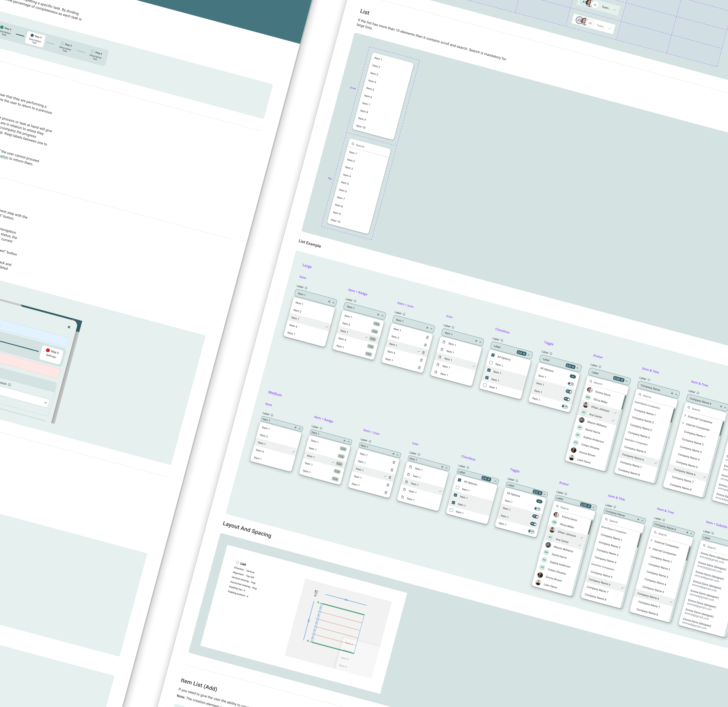Collapse the Large Checkbox dropdown using the chevron
Viewport: 728px width, 707px height.
point(529,355)
